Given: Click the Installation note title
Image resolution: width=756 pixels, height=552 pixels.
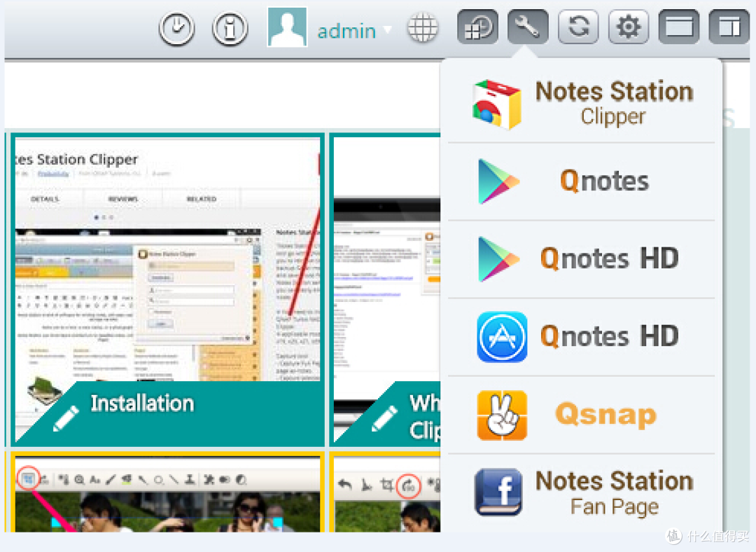Looking at the screenshot, I should [142, 403].
